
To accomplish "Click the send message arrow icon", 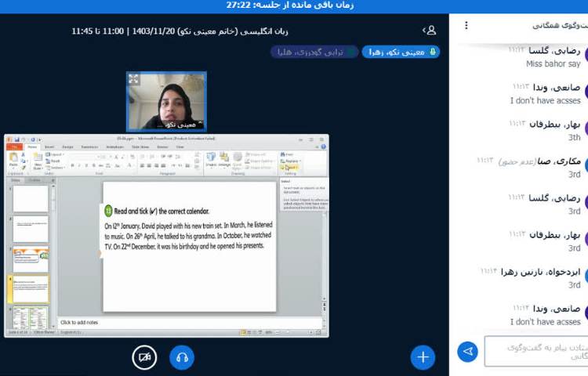I will [x=467, y=351].
